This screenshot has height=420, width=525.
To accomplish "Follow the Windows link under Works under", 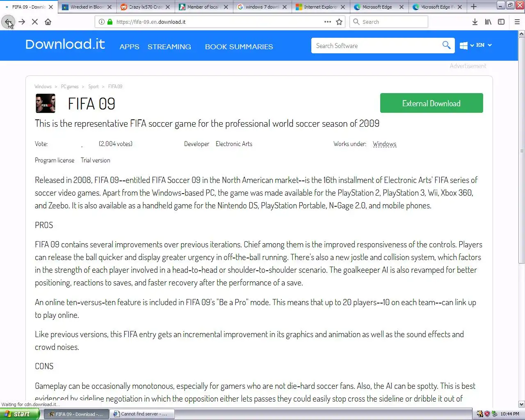I will [x=384, y=144].
